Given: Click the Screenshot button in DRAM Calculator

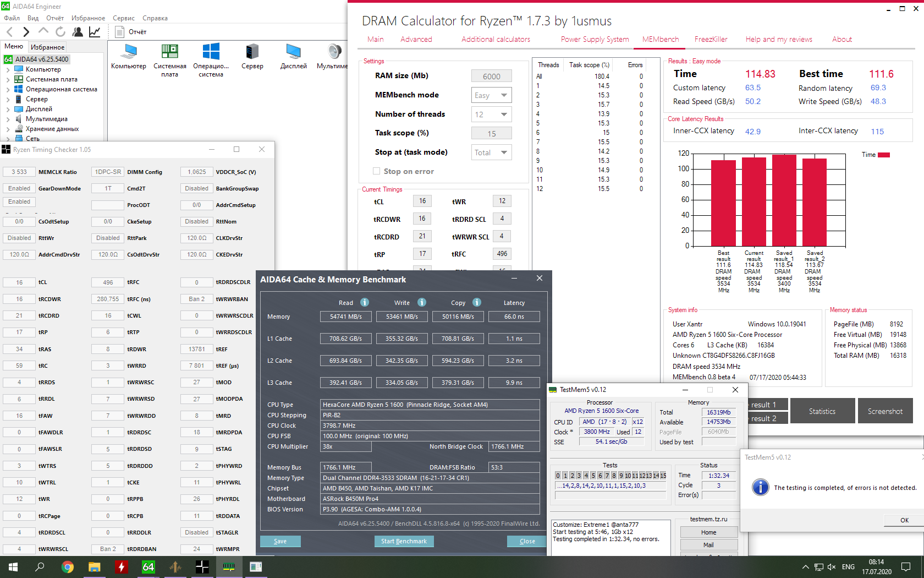Looking at the screenshot, I should pos(886,411).
